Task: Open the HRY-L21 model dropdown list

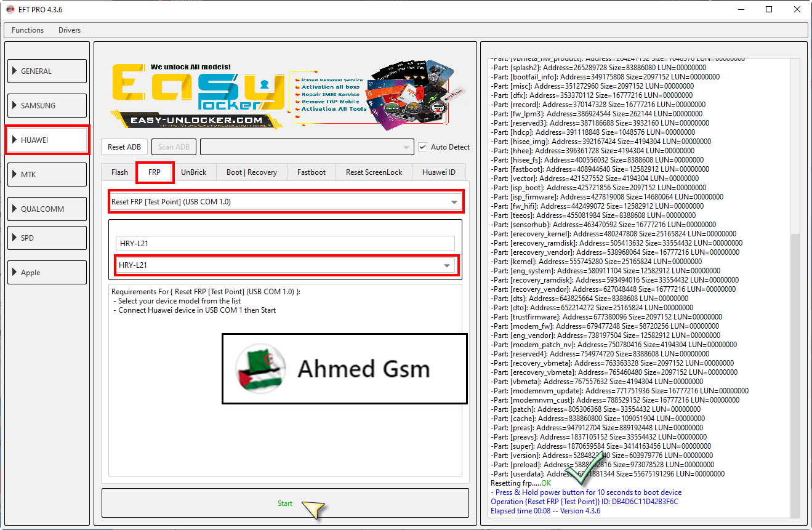Action: pos(286,265)
